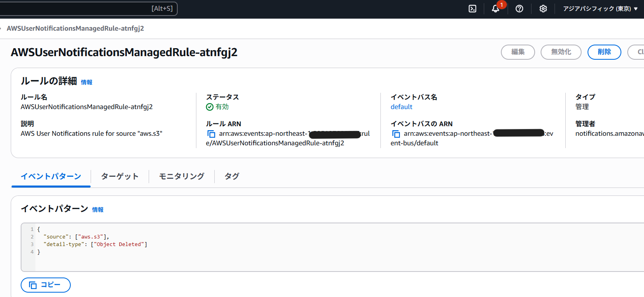Click the page title AWSUserNotificationsManagedRule-atnfgj2
The width and height of the screenshot is (644, 297).
pyautogui.click(x=124, y=53)
